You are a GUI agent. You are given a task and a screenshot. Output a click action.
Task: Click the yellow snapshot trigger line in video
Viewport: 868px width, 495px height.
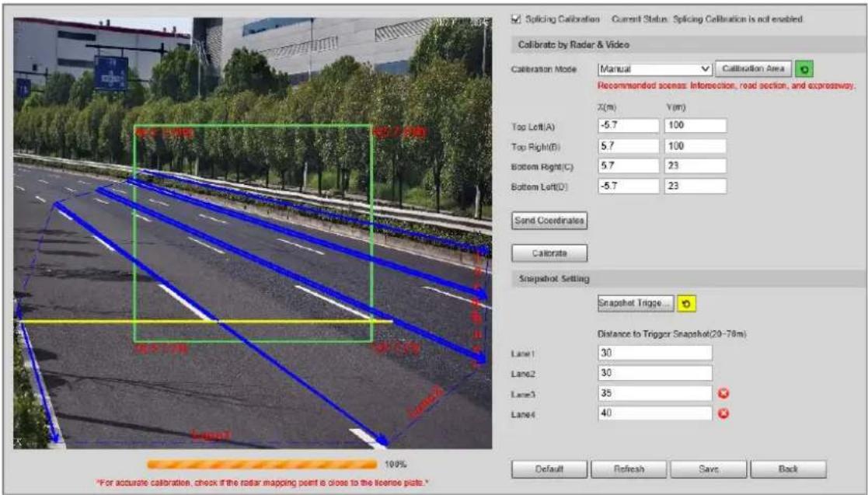tap(206, 321)
